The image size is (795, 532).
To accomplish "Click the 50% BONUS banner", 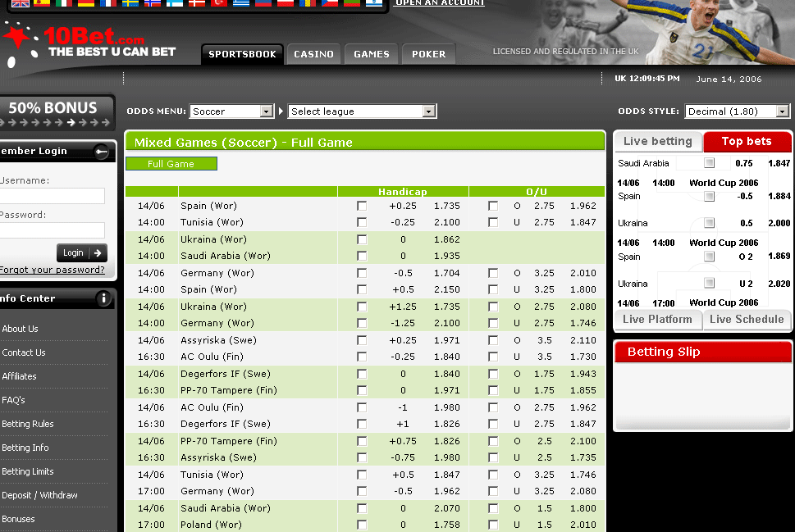I will tap(57, 112).
